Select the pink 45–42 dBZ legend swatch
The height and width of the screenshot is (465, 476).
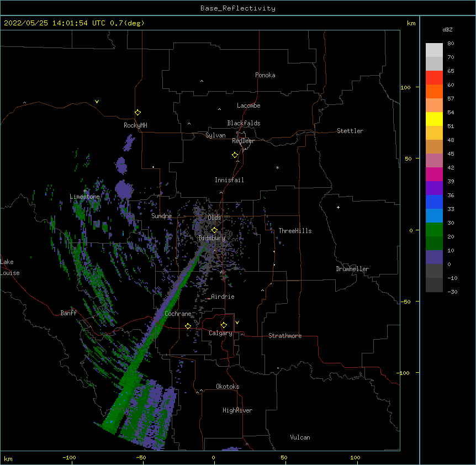434,161
